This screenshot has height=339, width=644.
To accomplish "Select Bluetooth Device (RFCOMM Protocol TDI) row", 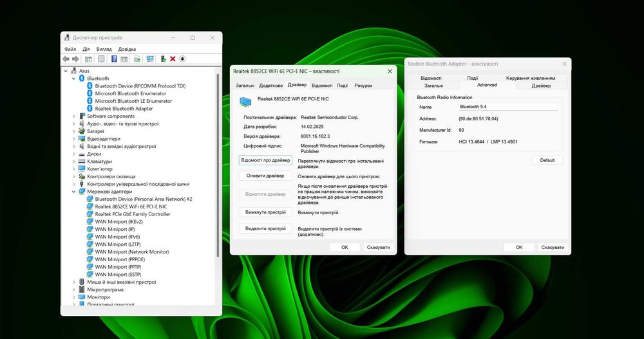I will click(x=140, y=86).
